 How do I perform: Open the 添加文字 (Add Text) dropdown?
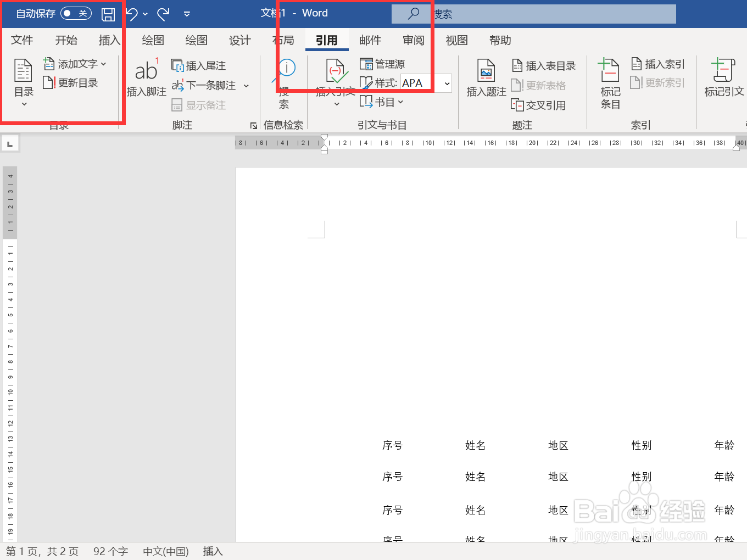click(x=75, y=64)
